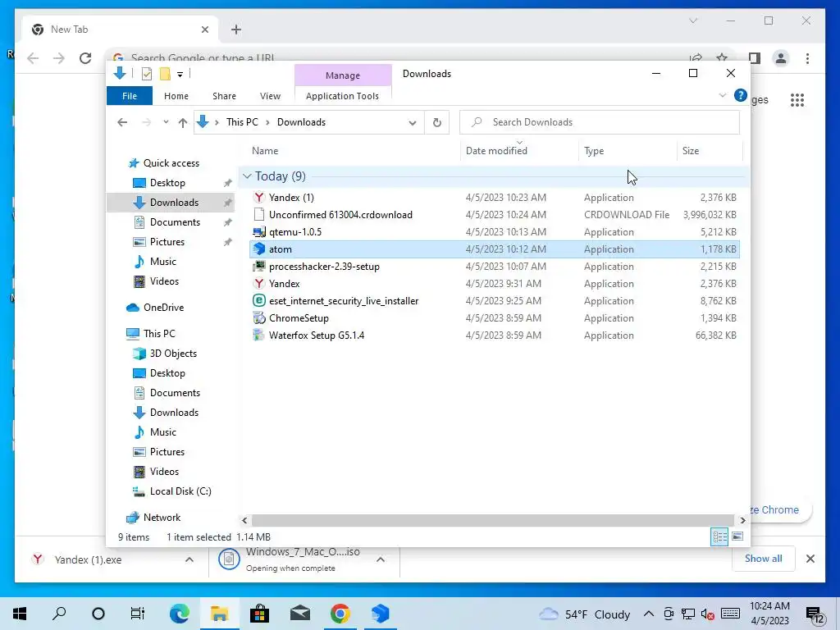The width and height of the screenshot is (840, 630).
Task: Go up one folder level
Action: pos(183,123)
